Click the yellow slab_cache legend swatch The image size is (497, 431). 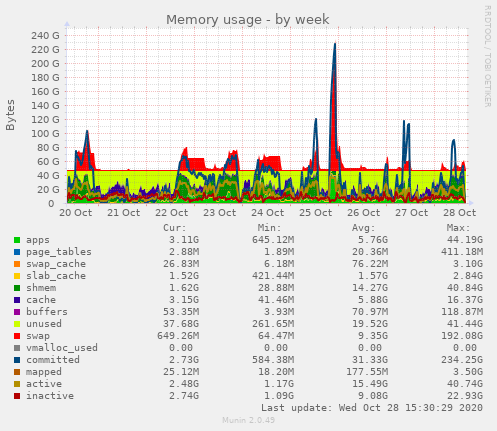(17, 276)
